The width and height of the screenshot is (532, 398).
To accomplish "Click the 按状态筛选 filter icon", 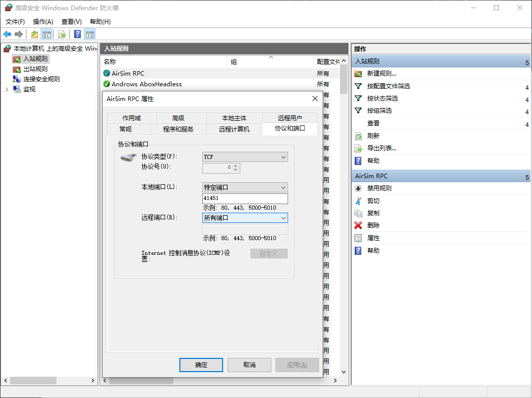I will click(x=358, y=98).
